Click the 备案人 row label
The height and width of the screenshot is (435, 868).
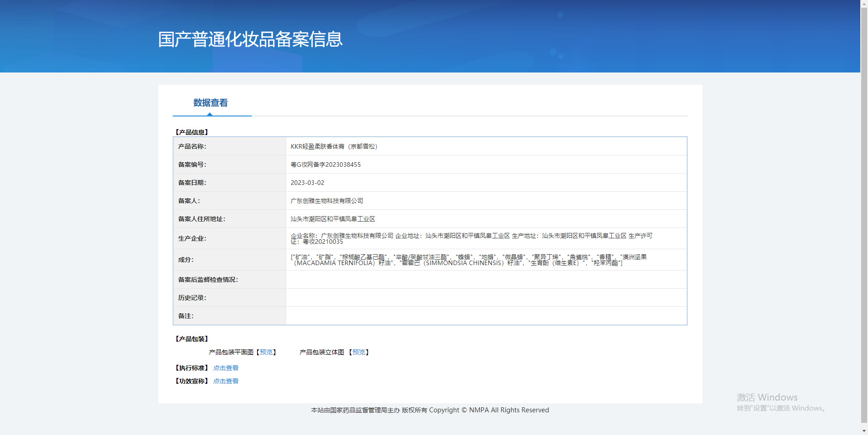click(x=189, y=201)
